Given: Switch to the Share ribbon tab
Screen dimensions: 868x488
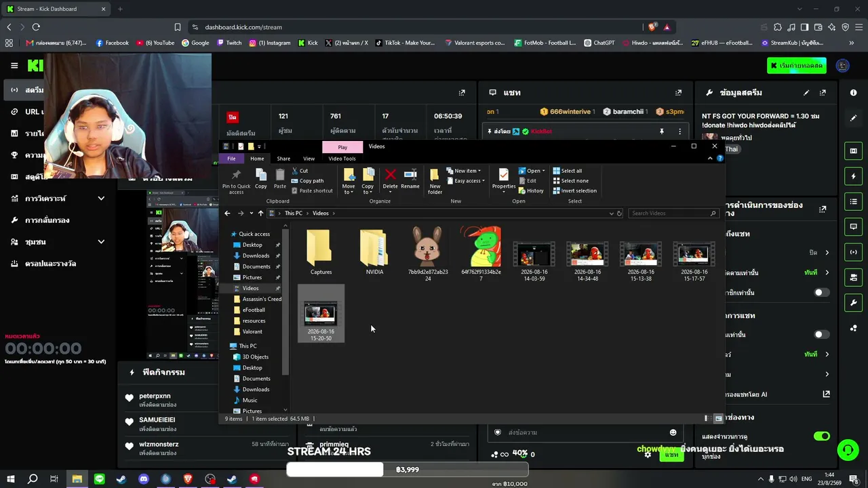Looking at the screenshot, I should click(283, 159).
